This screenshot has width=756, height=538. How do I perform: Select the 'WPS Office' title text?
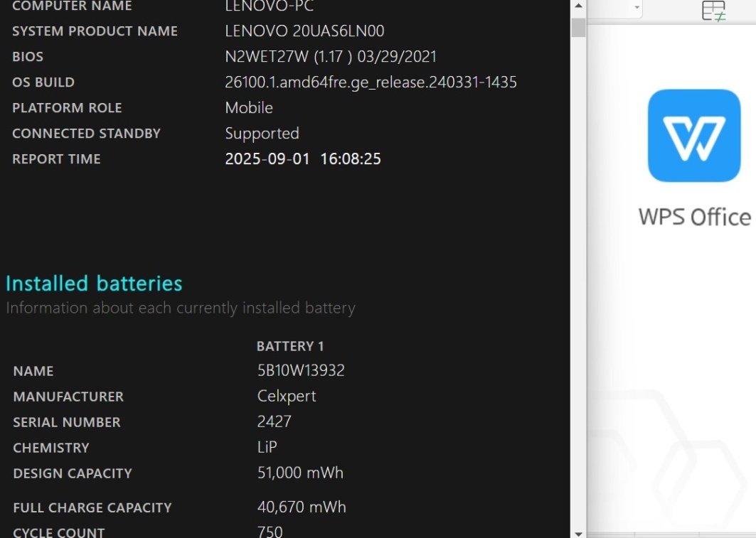point(695,217)
